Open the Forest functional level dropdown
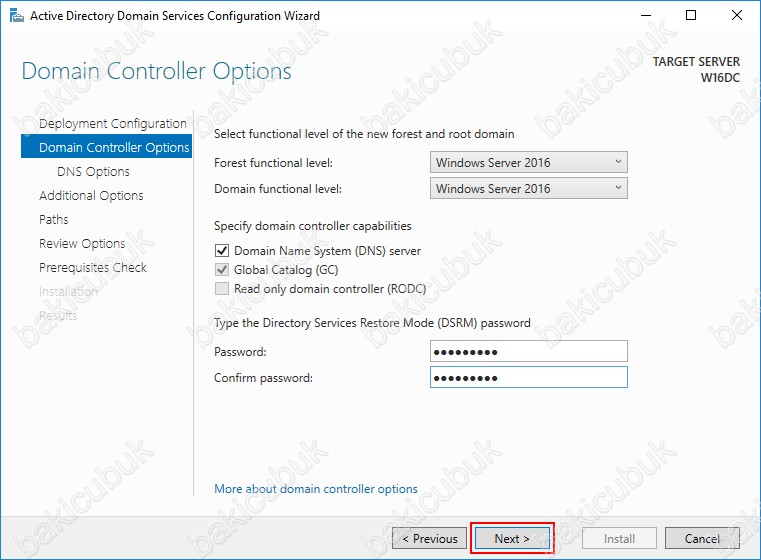 (x=528, y=162)
